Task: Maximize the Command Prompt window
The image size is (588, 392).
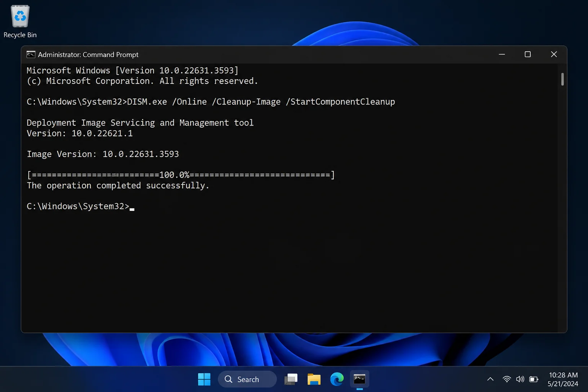Action: tap(528, 54)
